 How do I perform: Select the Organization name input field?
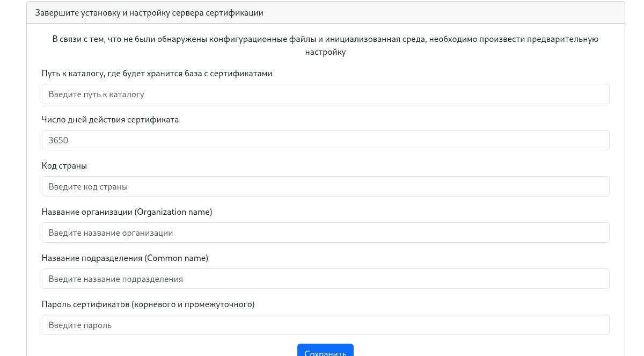[x=325, y=233]
